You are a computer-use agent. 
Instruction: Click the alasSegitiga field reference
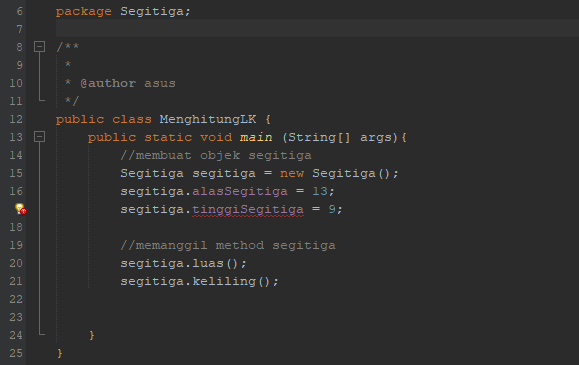tap(240, 191)
